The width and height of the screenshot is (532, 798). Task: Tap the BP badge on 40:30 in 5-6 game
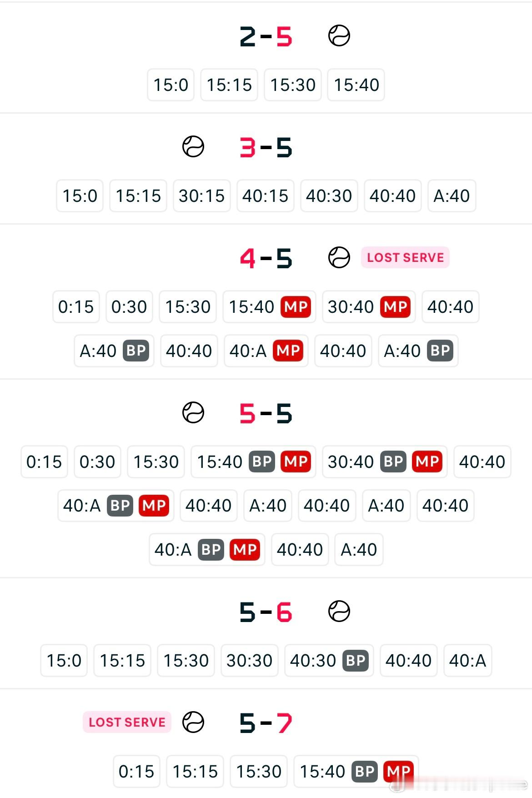click(x=355, y=661)
